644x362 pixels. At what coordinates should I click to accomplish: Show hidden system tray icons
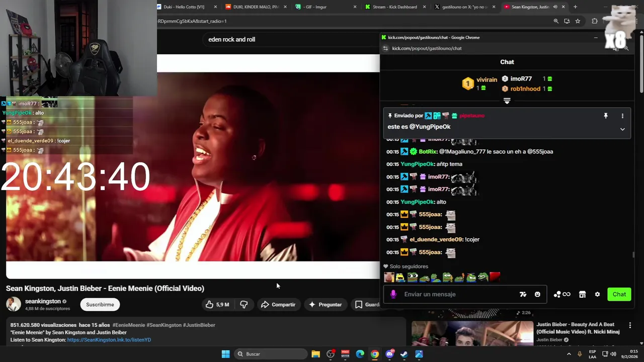[569, 354]
